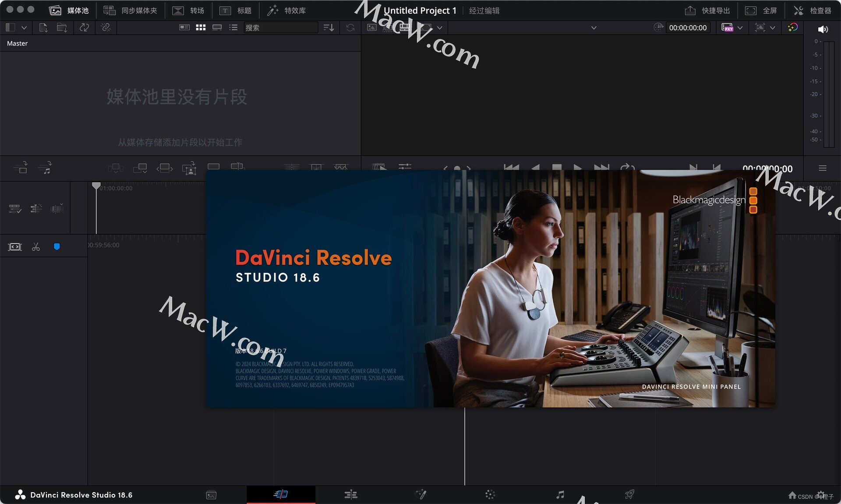
Task: Open the Deliver rocket page
Action: pyautogui.click(x=629, y=495)
